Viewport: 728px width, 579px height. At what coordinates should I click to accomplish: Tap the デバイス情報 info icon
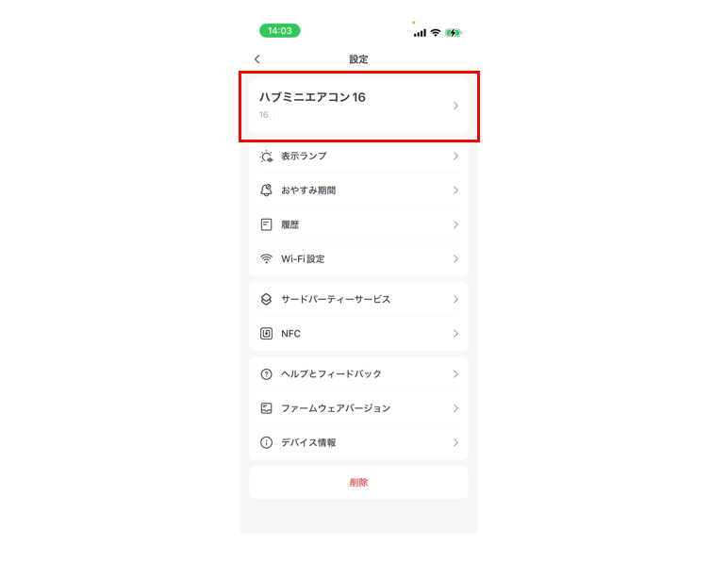click(266, 442)
